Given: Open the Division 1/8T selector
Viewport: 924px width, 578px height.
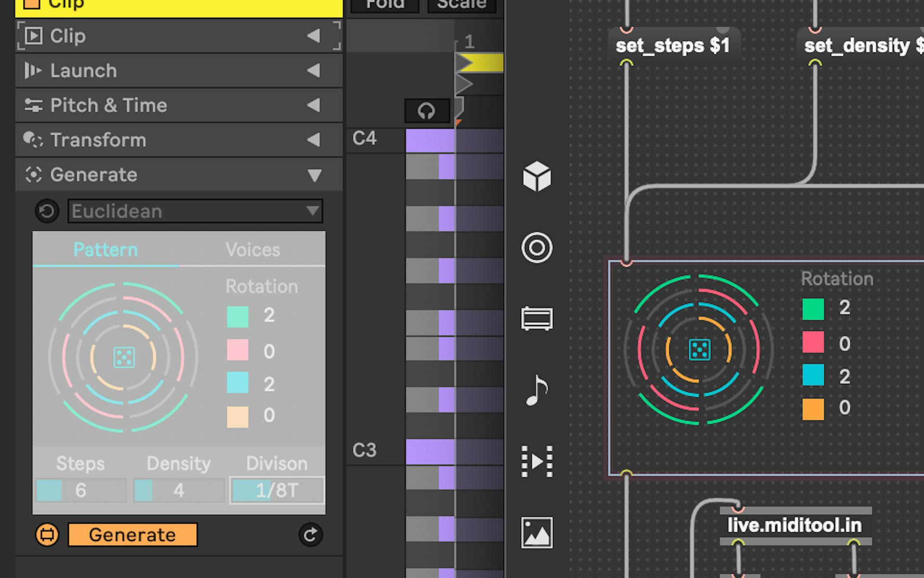Looking at the screenshot, I should pos(276,489).
